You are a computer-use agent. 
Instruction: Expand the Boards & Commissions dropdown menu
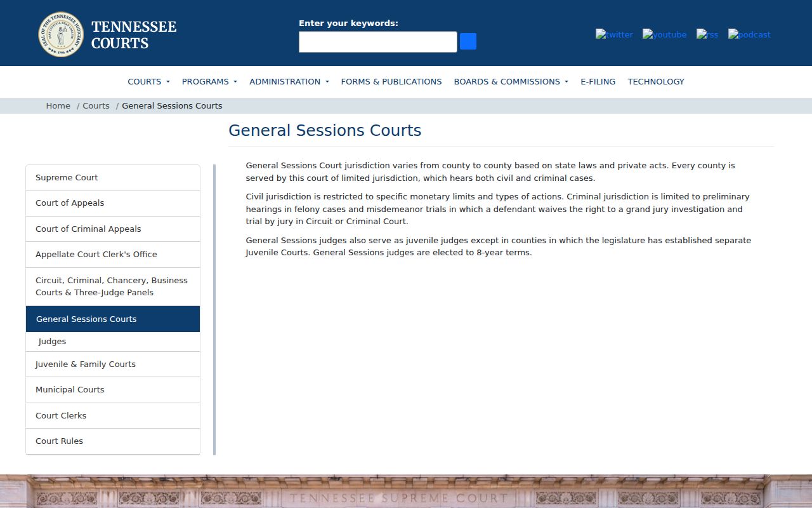pos(511,81)
